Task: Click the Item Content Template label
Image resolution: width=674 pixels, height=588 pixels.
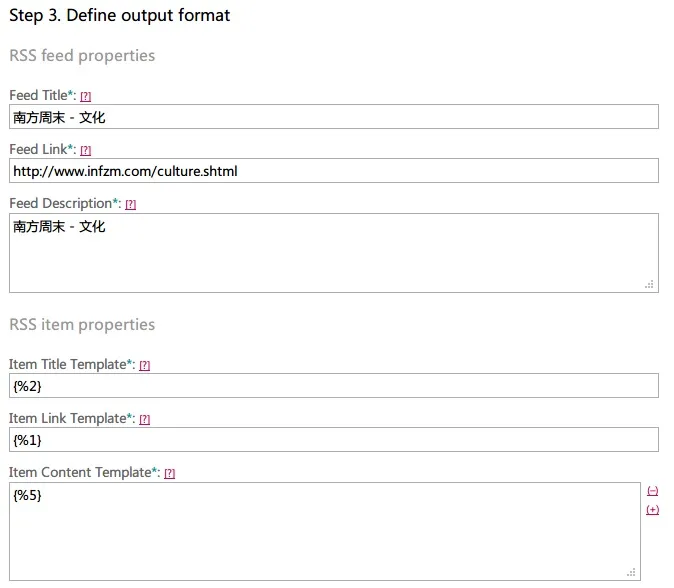Action: pyautogui.click(x=81, y=472)
